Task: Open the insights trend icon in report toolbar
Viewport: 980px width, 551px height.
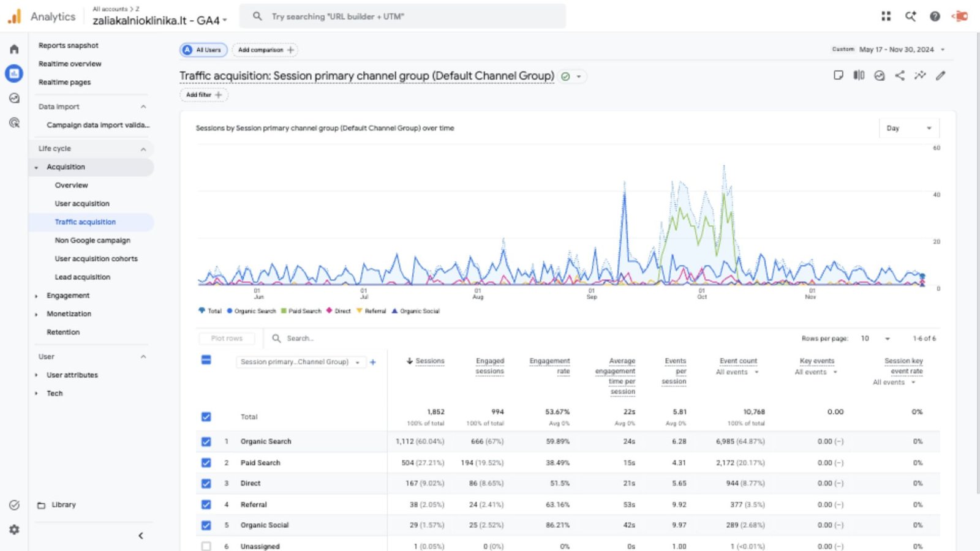Action: [920, 75]
